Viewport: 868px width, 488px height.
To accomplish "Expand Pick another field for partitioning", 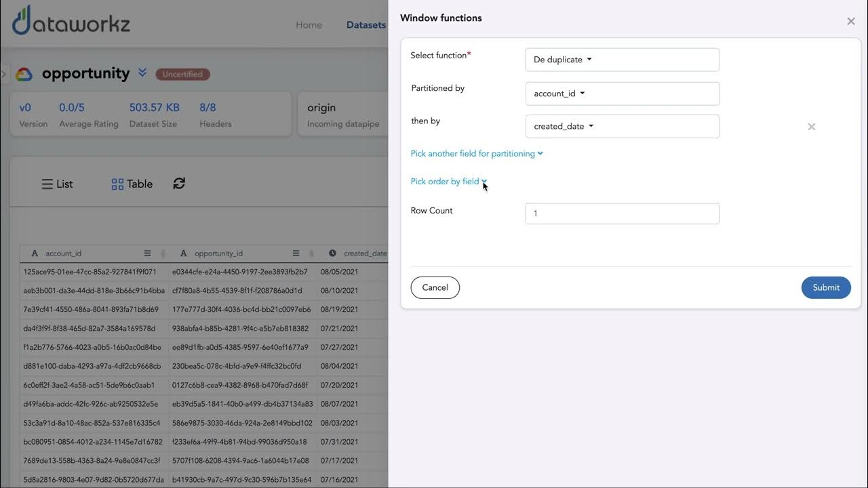I will [477, 154].
